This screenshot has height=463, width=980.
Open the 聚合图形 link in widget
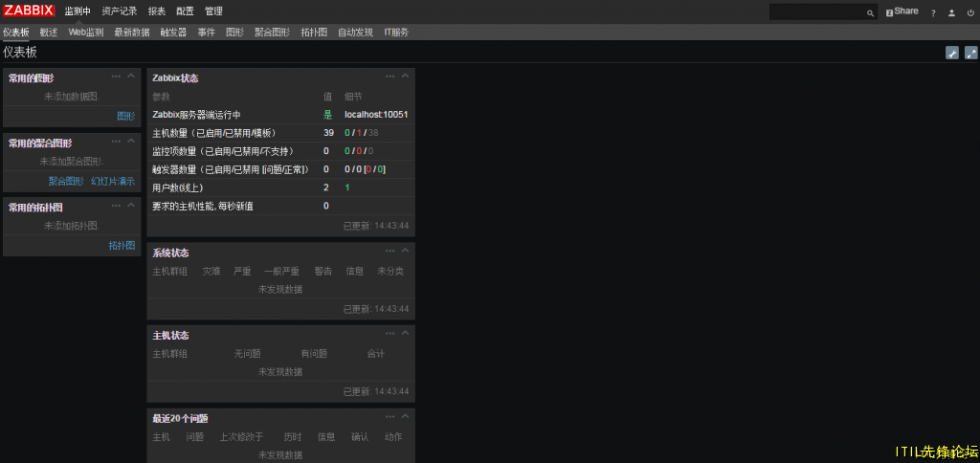(x=66, y=181)
